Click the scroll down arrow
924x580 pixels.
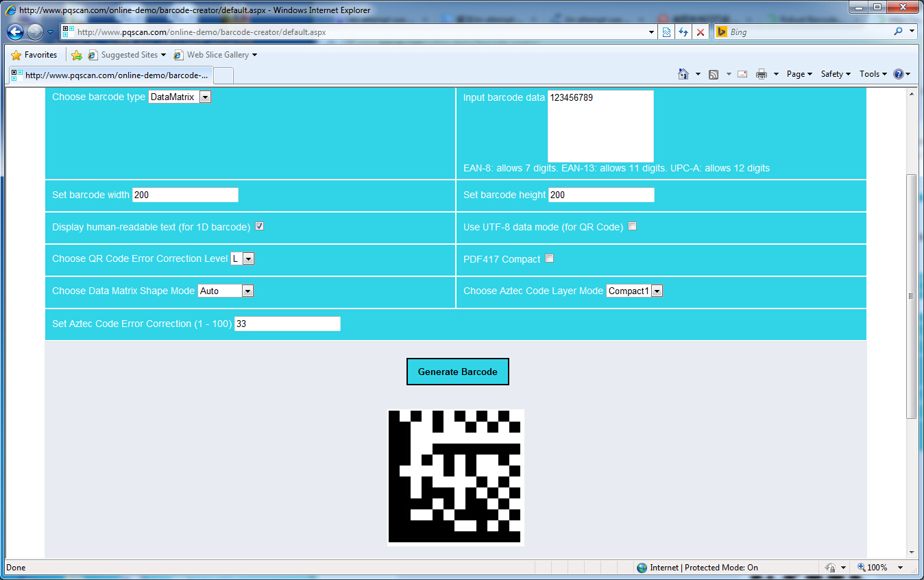coord(911,553)
